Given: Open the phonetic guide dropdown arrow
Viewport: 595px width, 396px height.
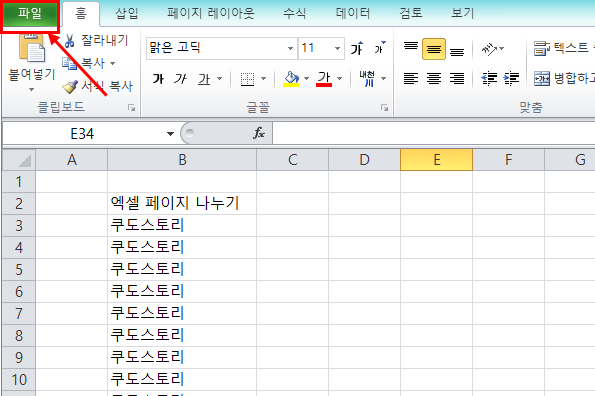Looking at the screenshot, I should (x=384, y=79).
